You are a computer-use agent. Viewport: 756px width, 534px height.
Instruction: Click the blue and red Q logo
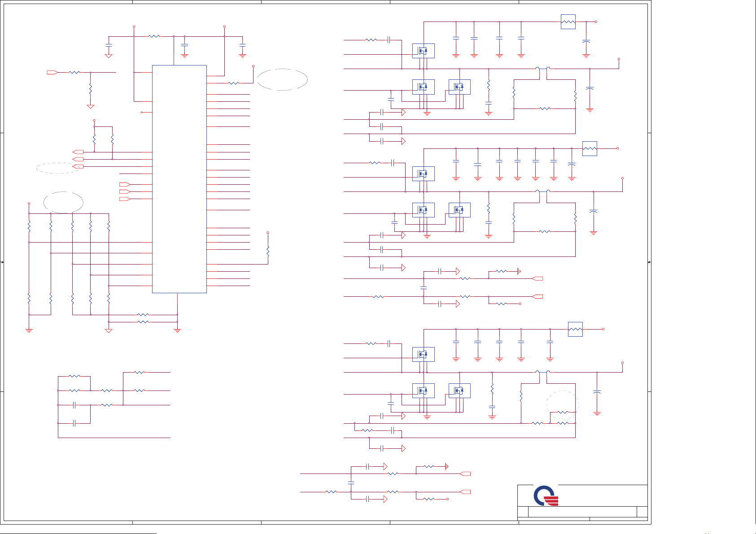click(x=546, y=496)
